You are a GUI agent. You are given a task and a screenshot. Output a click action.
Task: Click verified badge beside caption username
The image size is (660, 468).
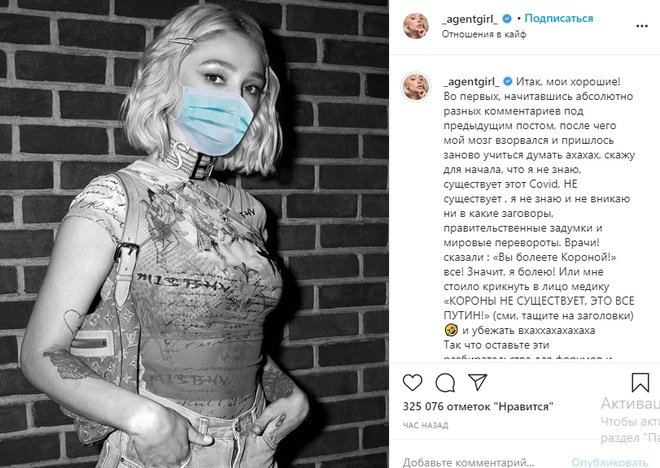click(508, 81)
